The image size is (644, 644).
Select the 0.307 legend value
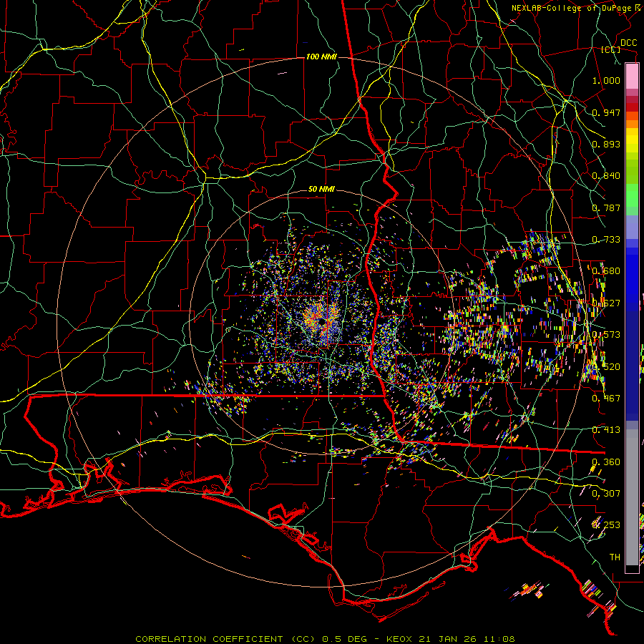[x=606, y=493]
